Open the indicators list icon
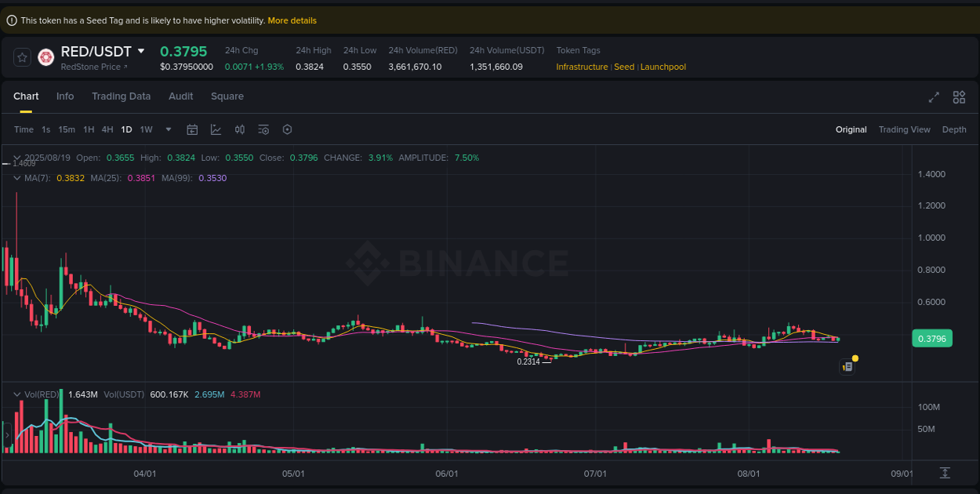 tap(263, 129)
